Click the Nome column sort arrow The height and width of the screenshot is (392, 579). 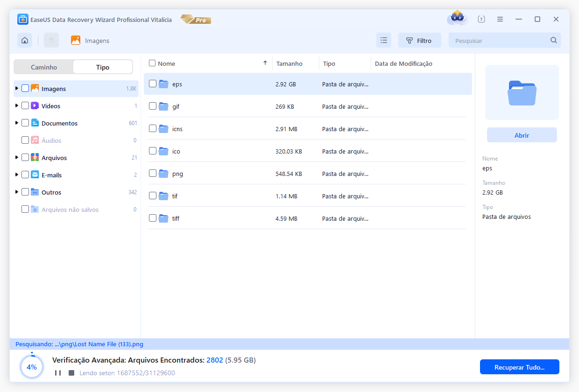(x=265, y=63)
